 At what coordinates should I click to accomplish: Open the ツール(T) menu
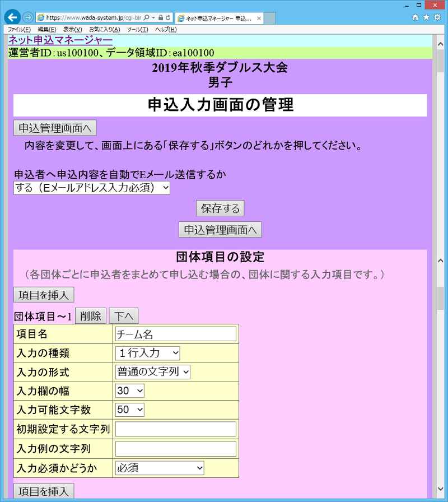tap(138, 30)
